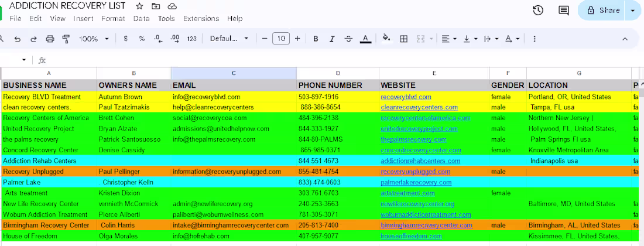Open more number formats 123

click(192, 39)
